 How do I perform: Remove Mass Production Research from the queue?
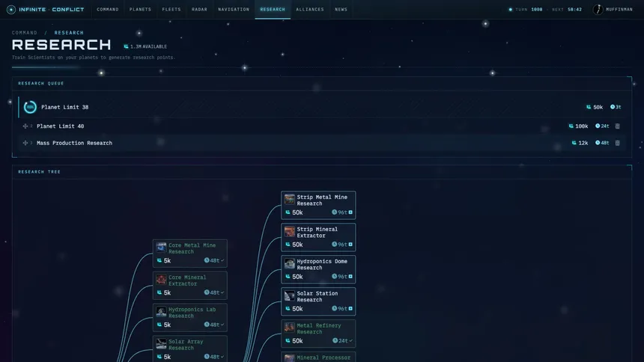617,143
